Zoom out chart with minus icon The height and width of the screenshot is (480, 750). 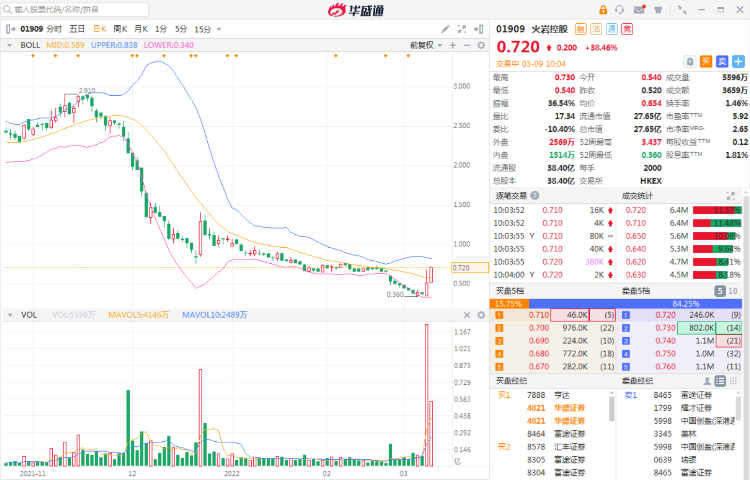point(467,45)
